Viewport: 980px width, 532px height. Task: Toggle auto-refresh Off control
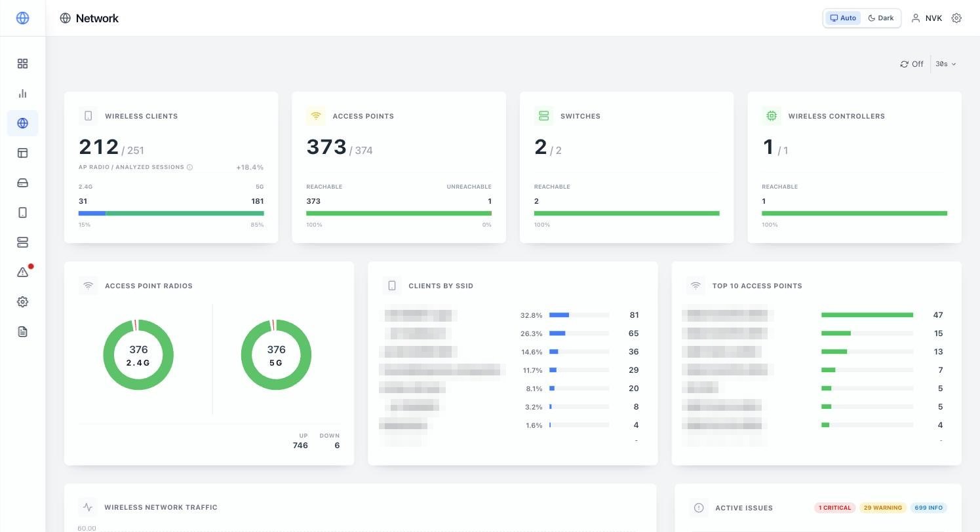912,64
